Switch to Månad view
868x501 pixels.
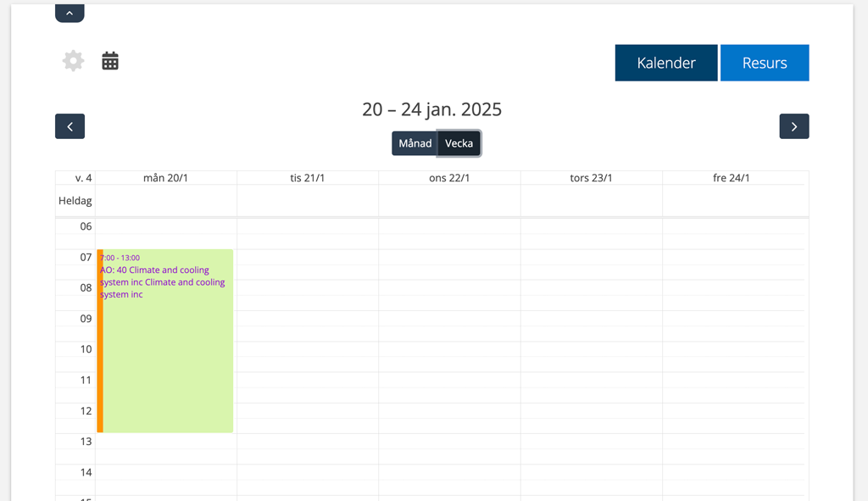[x=415, y=143]
